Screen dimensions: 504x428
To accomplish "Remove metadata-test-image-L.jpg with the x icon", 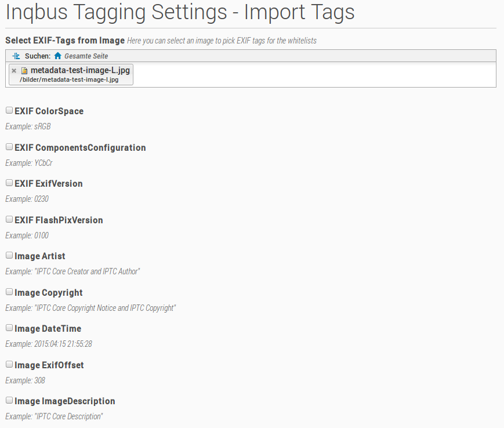I will (x=13, y=70).
